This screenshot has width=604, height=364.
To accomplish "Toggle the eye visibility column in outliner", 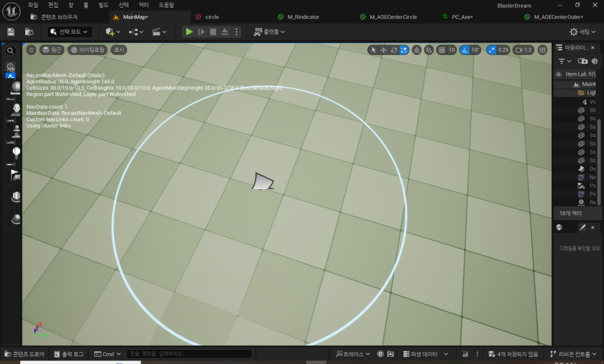I will pyautogui.click(x=559, y=74).
